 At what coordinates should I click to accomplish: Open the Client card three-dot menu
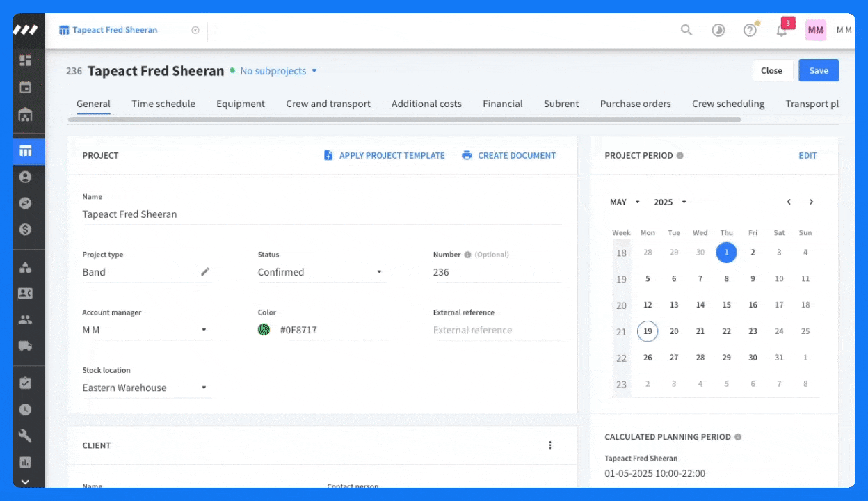[550, 445]
